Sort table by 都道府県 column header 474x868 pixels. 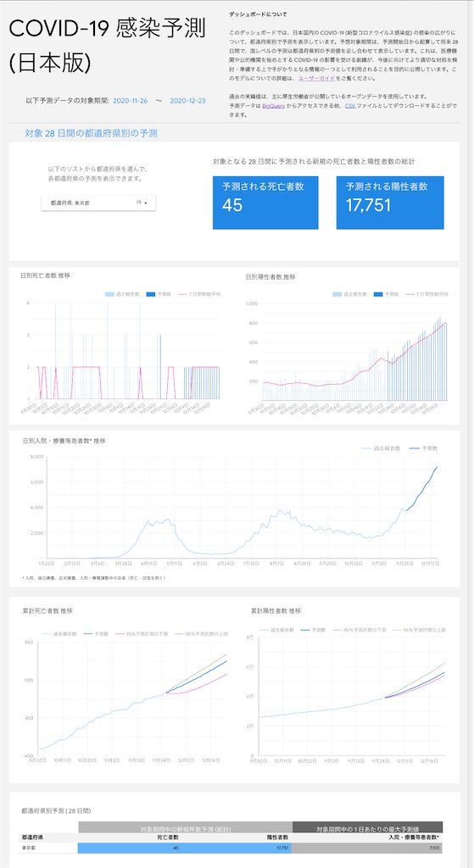click(32, 837)
